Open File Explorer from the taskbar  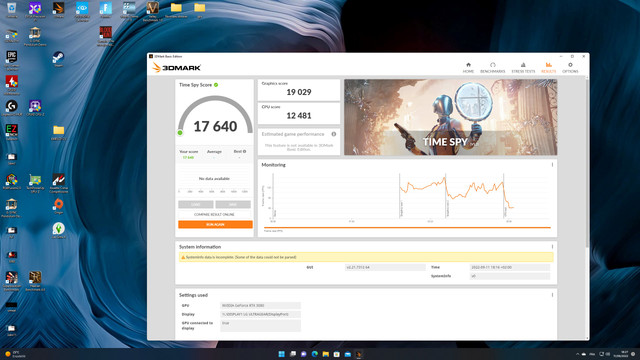click(326, 354)
